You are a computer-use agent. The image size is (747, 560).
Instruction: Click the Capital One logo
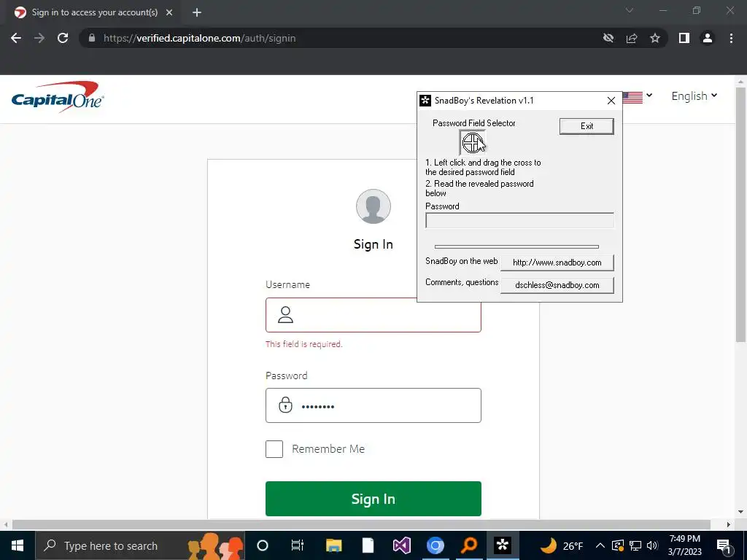click(x=58, y=97)
